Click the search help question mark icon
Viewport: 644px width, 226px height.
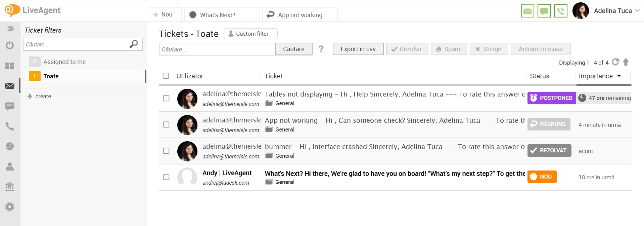321,49
